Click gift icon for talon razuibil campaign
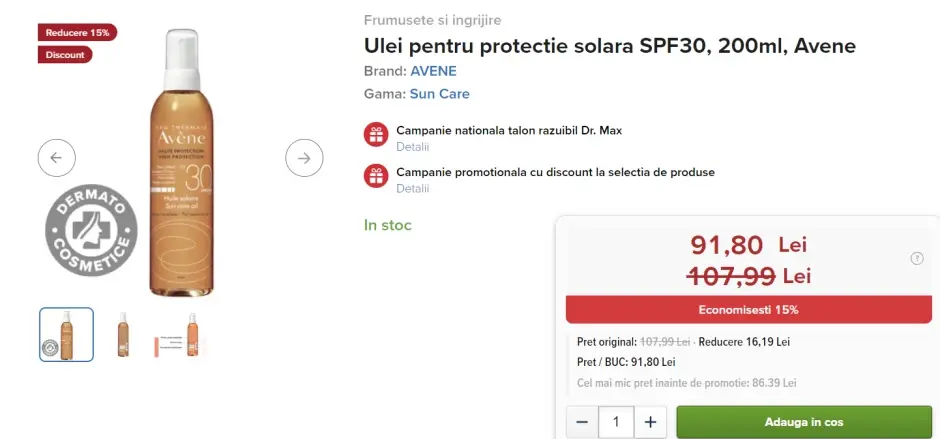The height and width of the screenshot is (439, 940). click(376, 135)
